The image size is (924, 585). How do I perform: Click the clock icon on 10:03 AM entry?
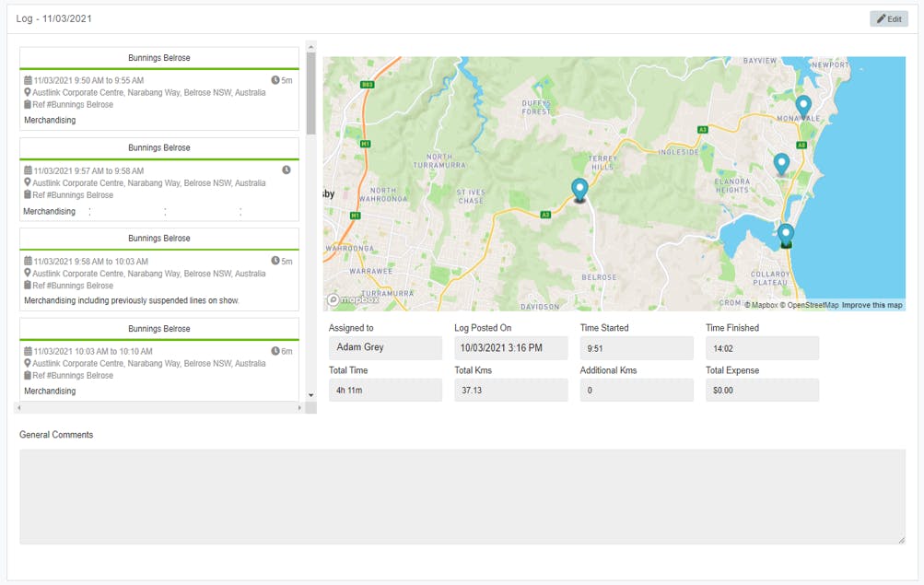click(275, 350)
